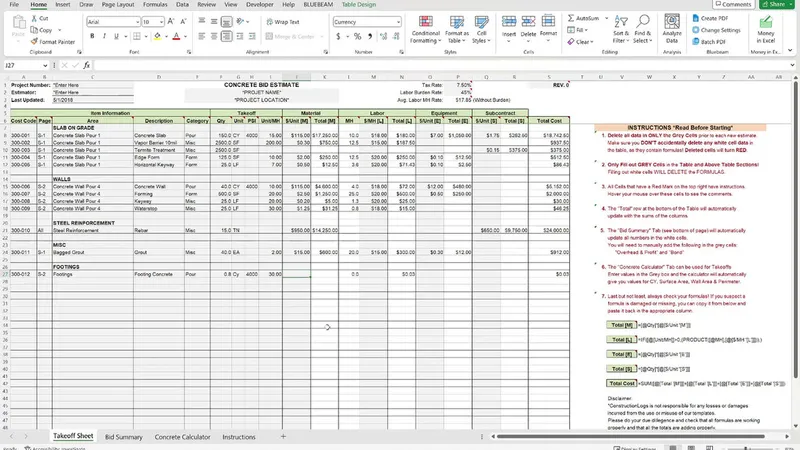Screen dimensions: 800x450
Task: Open the File menu
Action: (14, 5)
